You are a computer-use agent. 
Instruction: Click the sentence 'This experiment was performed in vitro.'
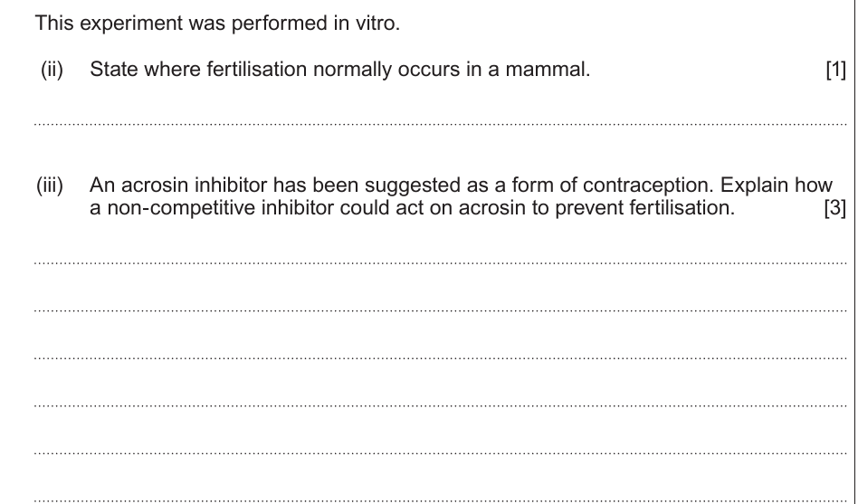pos(216,23)
